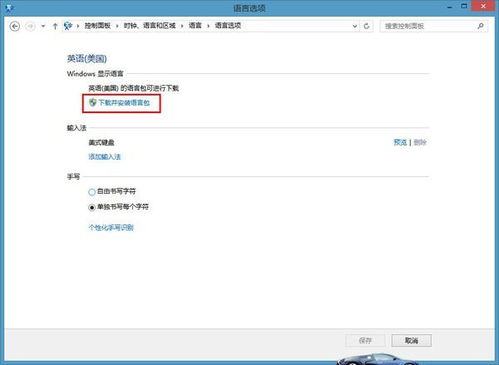This screenshot has height=365, width=499.
Task: Click the 添加输入法 link
Action: [x=104, y=157]
